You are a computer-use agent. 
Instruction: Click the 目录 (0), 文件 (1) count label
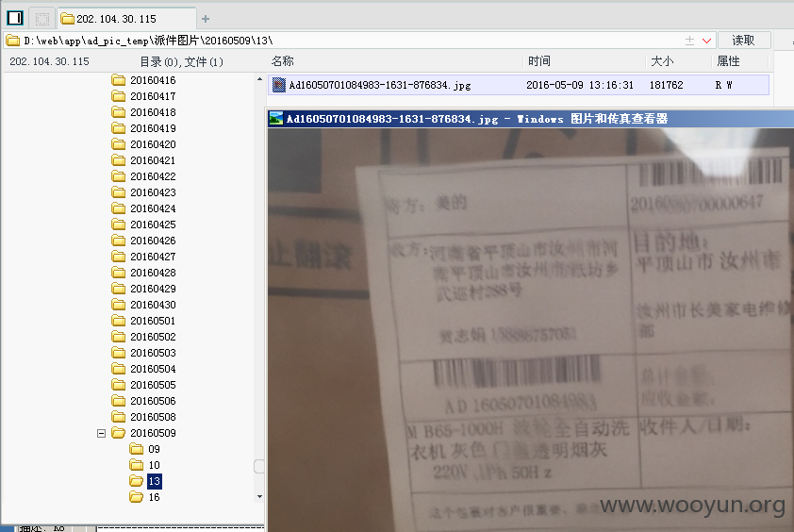pyautogui.click(x=181, y=62)
